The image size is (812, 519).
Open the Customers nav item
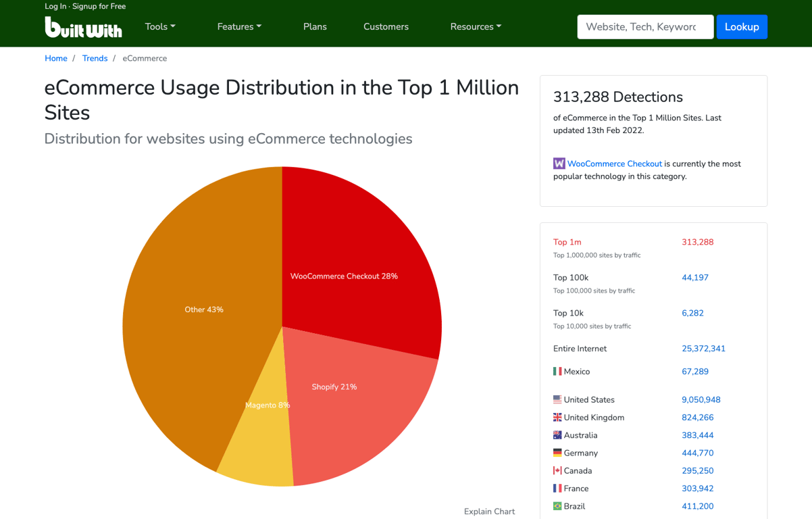pos(386,27)
